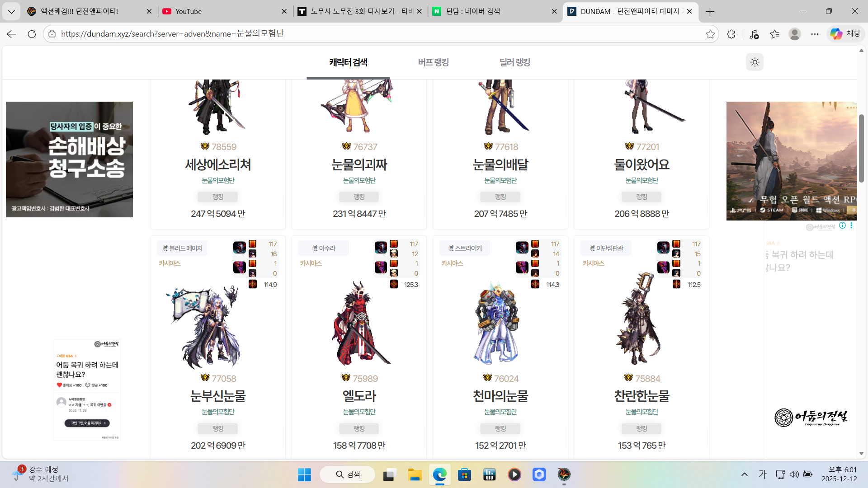868x488 pixels.
Task: Open File Explorer from the taskbar
Action: (x=415, y=474)
